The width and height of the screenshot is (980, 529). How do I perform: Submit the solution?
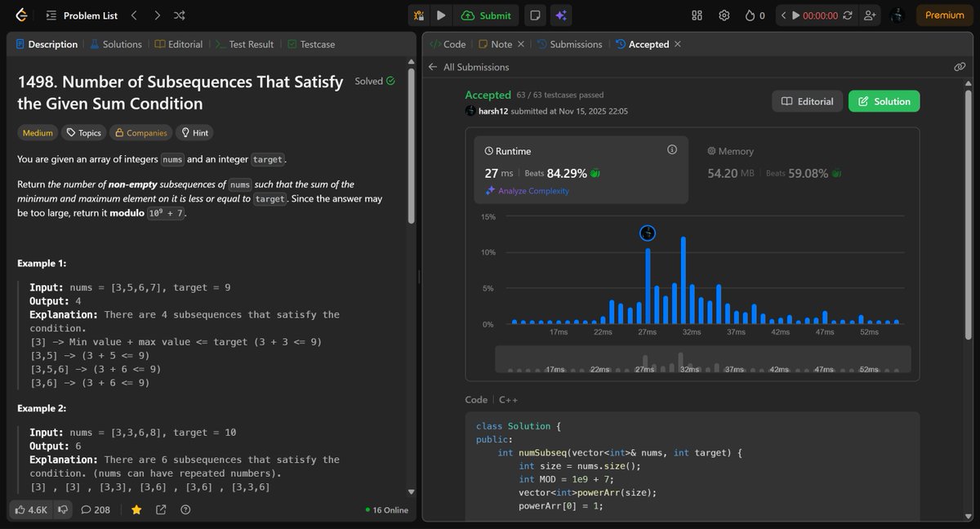(486, 15)
